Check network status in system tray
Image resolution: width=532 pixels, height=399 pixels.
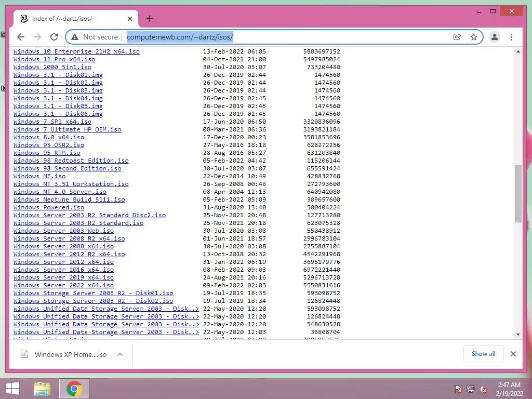pyautogui.click(x=471, y=389)
